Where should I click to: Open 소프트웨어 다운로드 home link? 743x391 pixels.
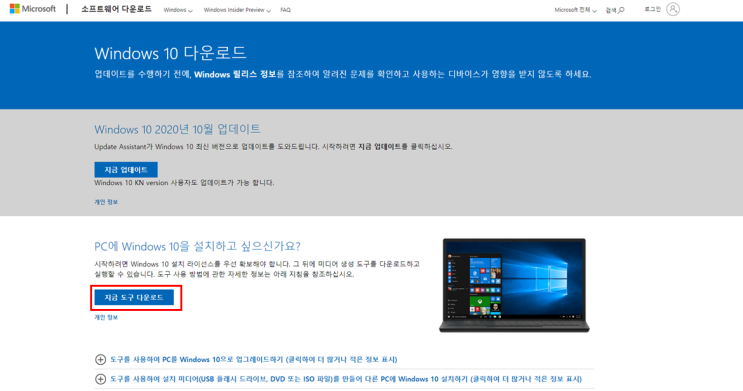[x=116, y=9]
